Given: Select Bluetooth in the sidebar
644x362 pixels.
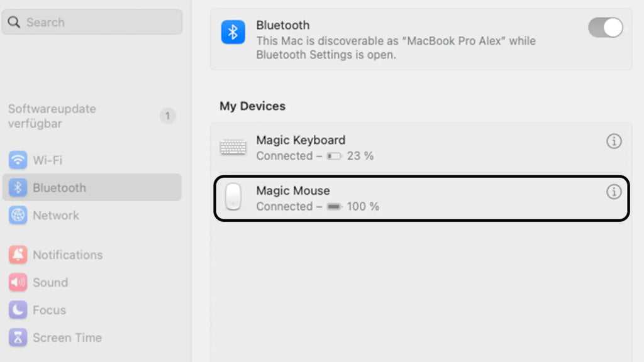Looking at the screenshot, I should (x=59, y=188).
